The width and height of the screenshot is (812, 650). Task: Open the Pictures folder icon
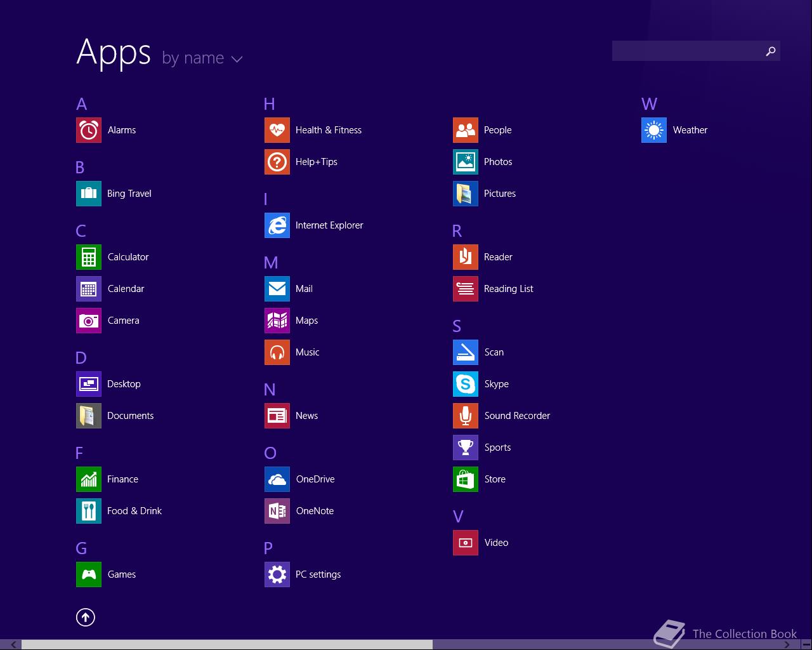466,194
